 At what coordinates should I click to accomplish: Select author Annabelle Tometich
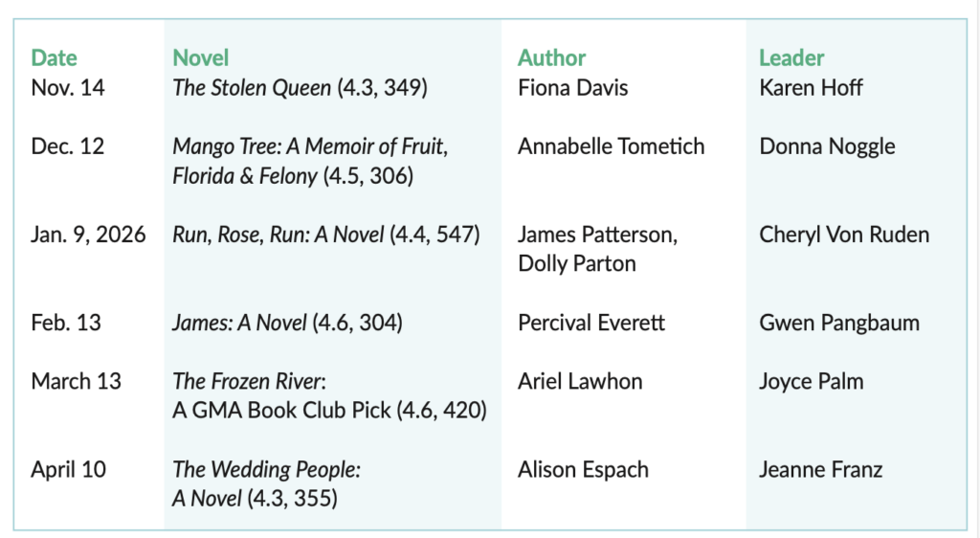tap(611, 146)
